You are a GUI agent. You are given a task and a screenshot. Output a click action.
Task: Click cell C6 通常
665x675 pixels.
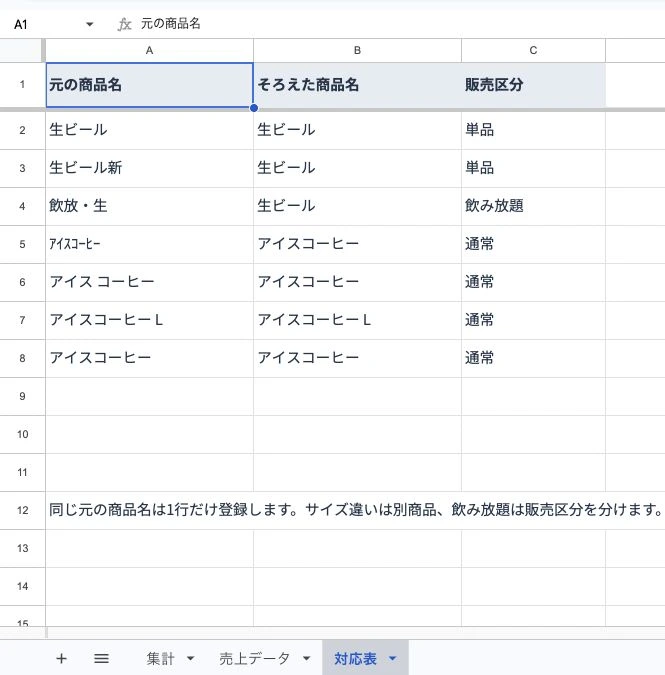coord(533,282)
